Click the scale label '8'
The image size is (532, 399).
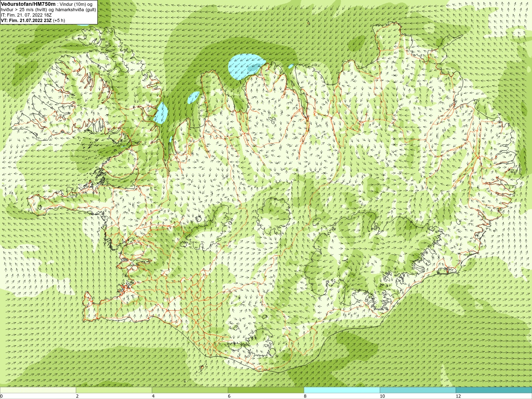pyautogui.click(x=305, y=396)
